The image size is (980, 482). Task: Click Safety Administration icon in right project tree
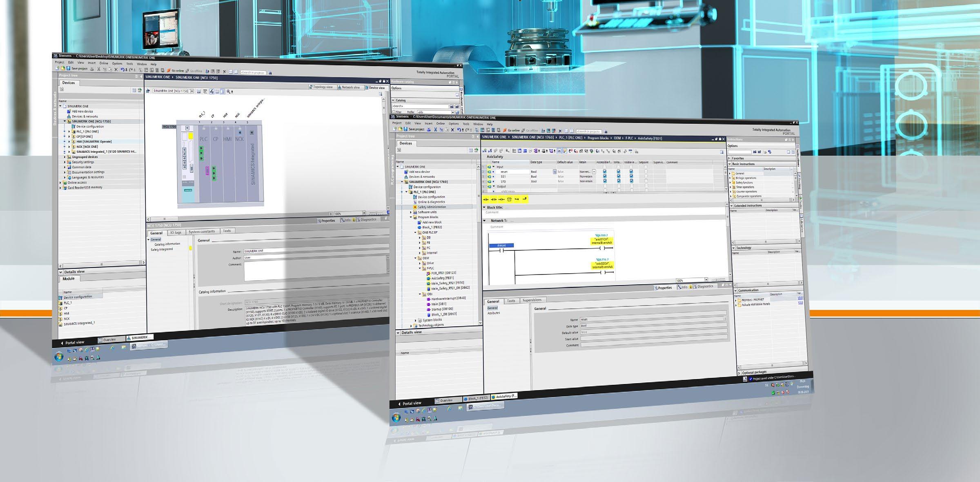click(x=415, y=207)
